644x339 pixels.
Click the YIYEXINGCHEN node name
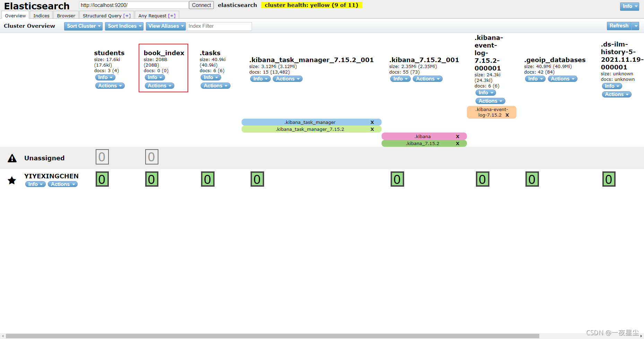pyautogui.click(x=51, y=176)
